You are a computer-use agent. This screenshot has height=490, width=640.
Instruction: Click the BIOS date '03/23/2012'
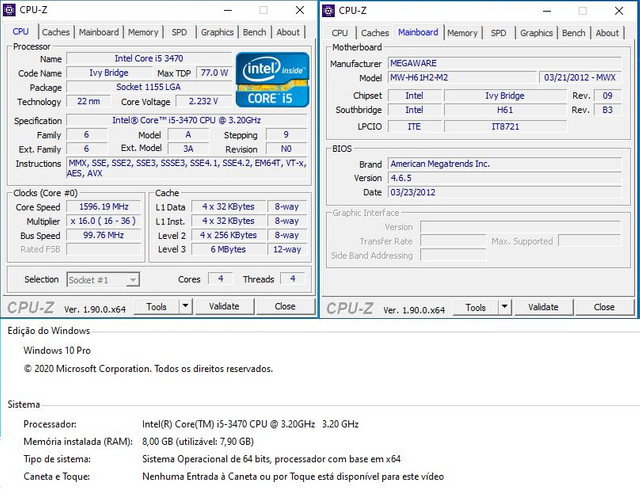tap(505, 192)
